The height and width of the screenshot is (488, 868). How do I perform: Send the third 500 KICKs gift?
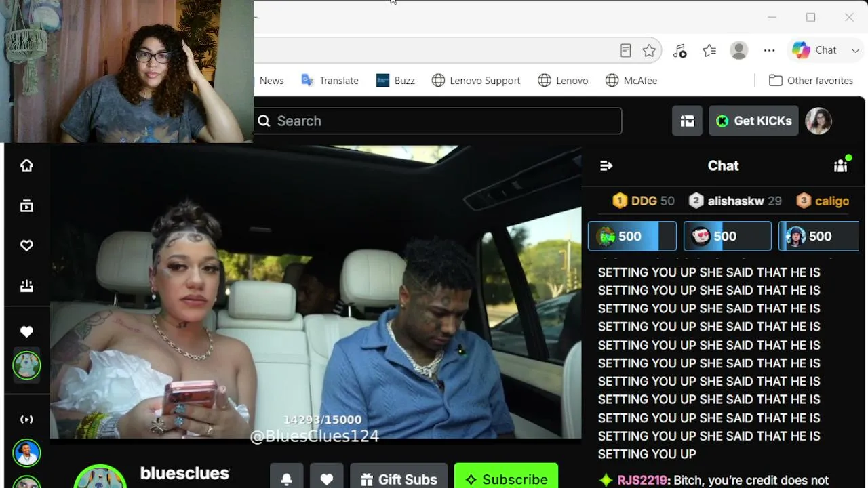tap(818, 237)
